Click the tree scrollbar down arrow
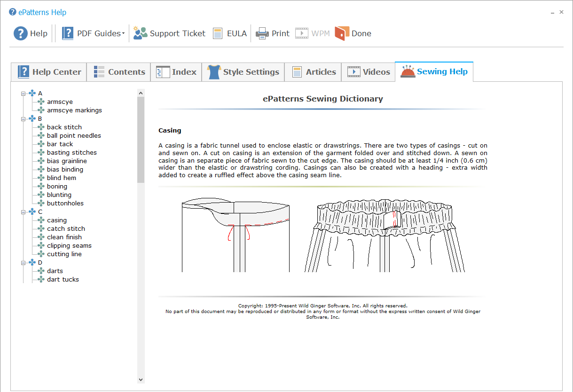573x392 pixels. [141, 379]
